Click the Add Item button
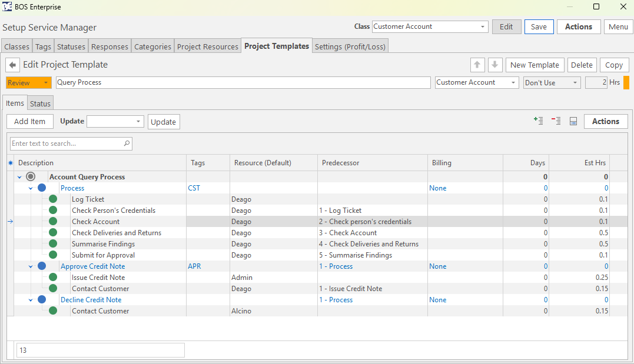 [x=29, y=121]
